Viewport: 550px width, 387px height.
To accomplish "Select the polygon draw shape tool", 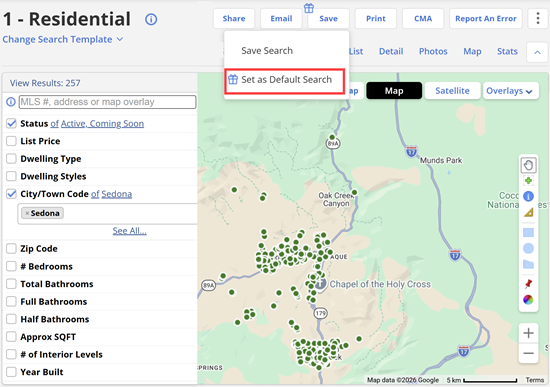I will point(528,264).
